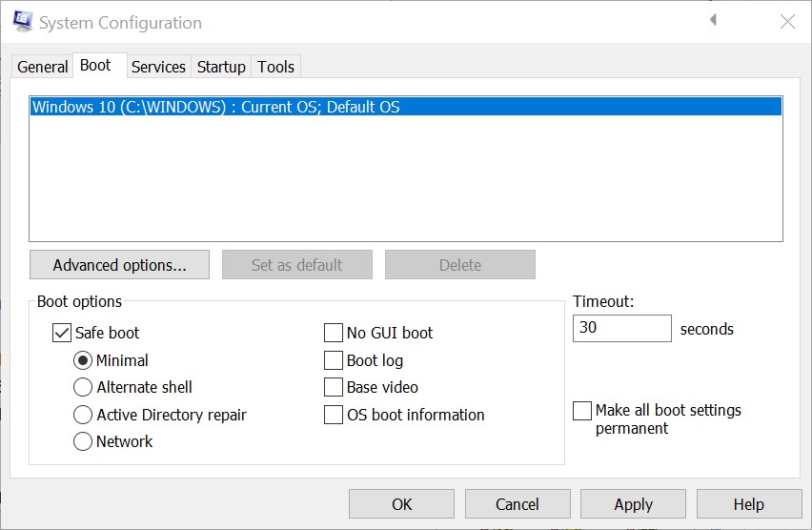The height and width of the screenshot is (530, 812).
Task: Pick the Network safe boot option
Action: [x=83, y=441]
